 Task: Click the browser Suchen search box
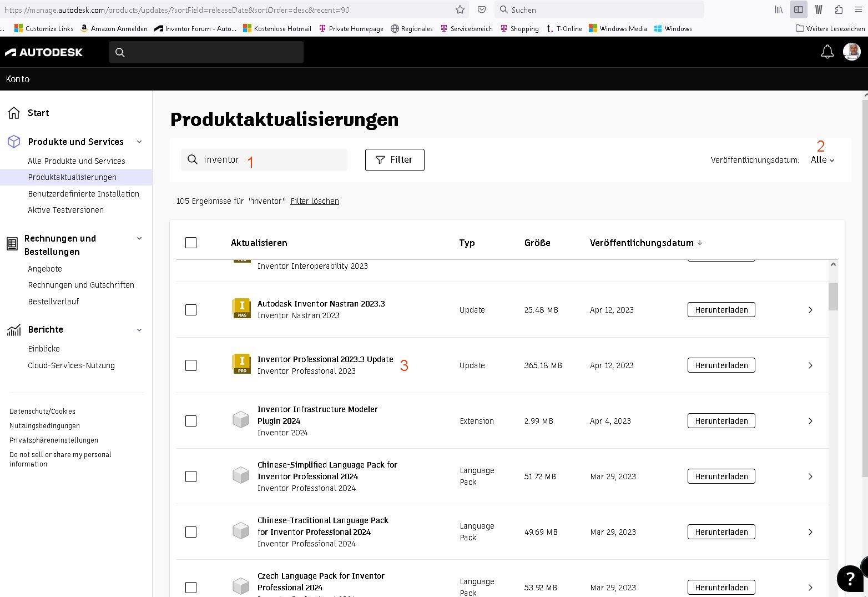click(599, 9)
